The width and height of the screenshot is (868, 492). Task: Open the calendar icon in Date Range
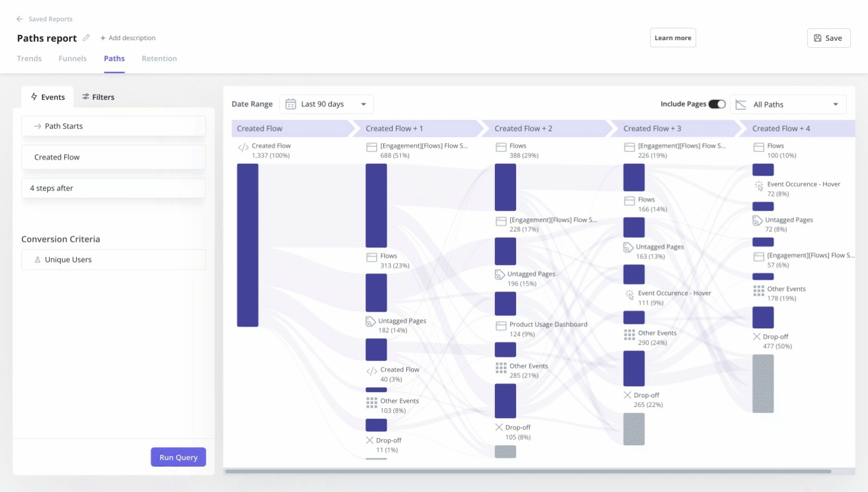290,103
